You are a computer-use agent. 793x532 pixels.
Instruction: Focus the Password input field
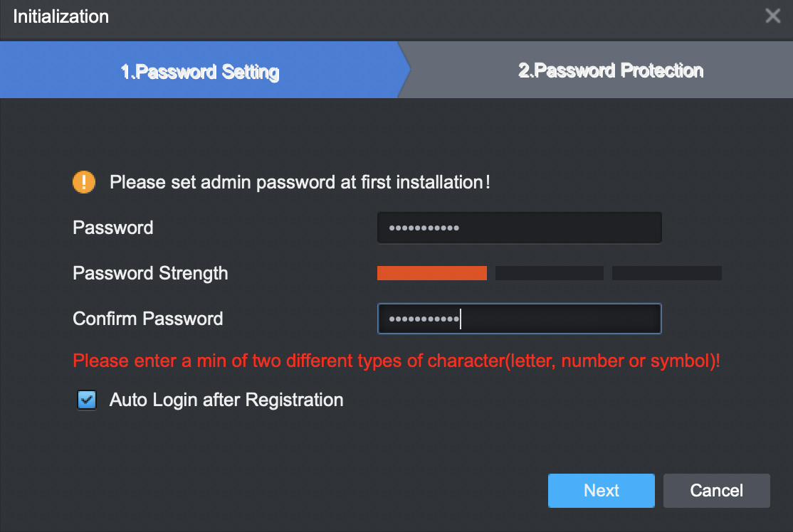pyautogui.click(x=520, y=228)
